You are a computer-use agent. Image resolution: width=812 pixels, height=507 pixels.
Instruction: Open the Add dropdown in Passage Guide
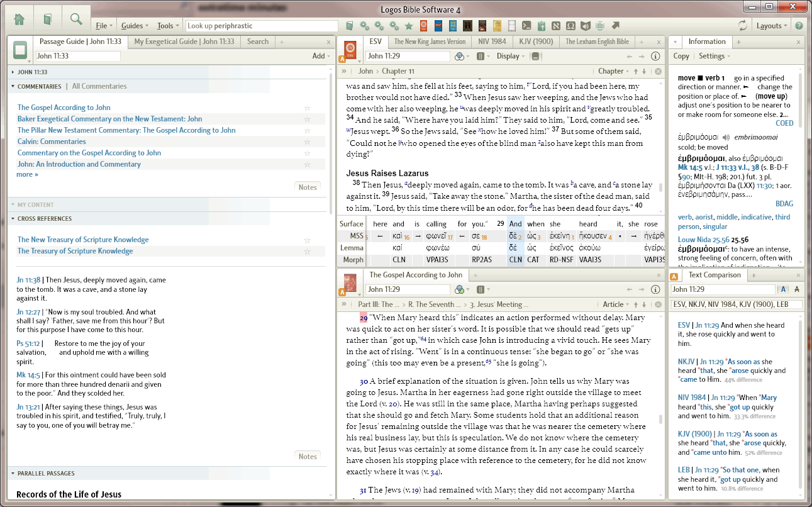pyautogui.click(x=321, y=56)
